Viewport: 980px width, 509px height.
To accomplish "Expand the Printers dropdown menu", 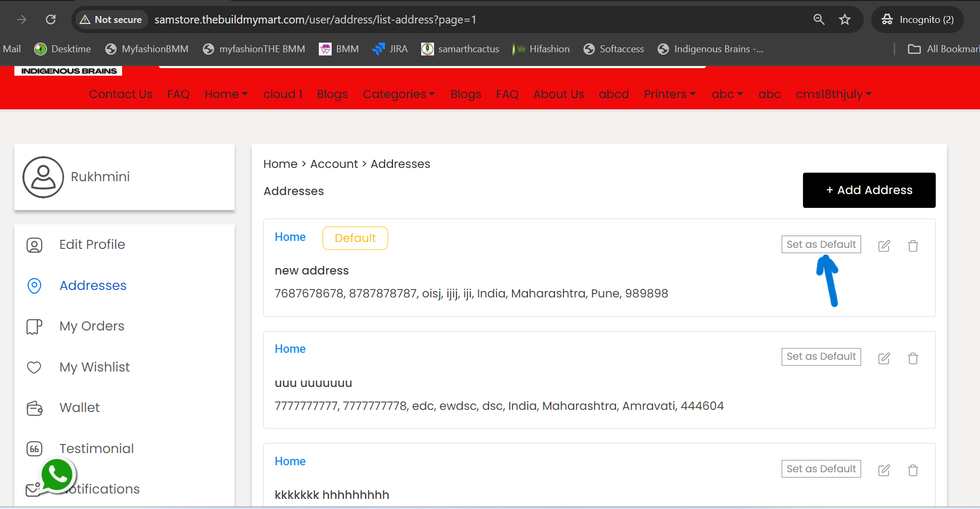I will click(x=670, y=94).
